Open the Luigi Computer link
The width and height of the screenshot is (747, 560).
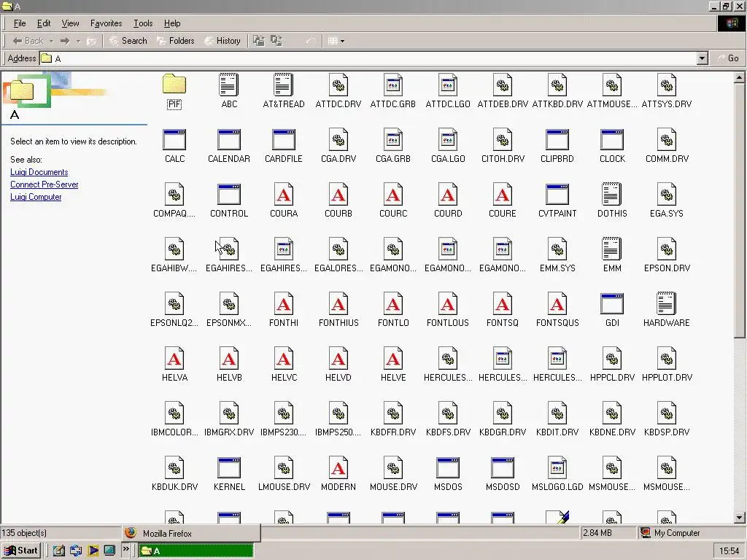pyautogui.click(x=36, y=197)
